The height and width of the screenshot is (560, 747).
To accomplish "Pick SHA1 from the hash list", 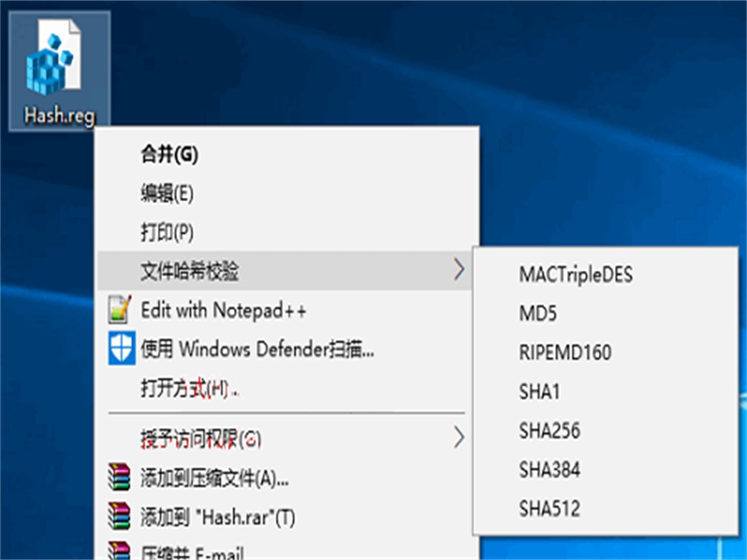I will [x=539, y=391].
